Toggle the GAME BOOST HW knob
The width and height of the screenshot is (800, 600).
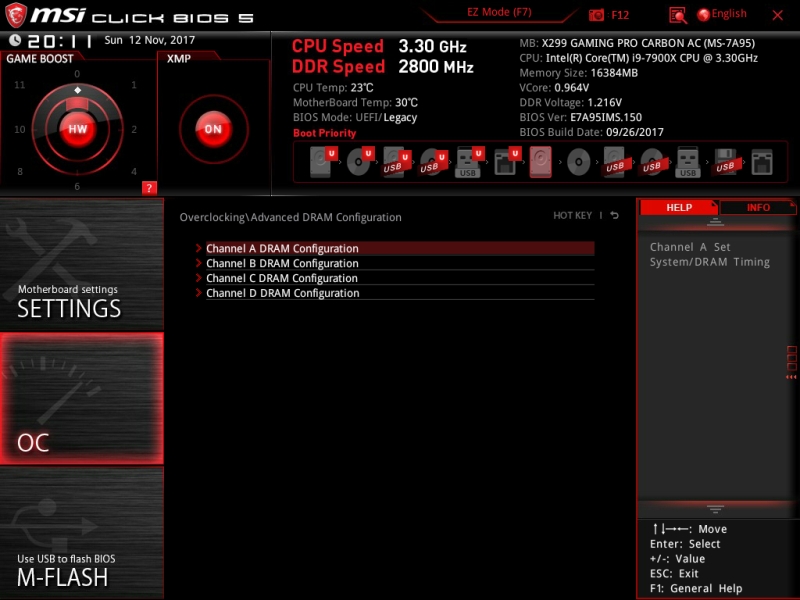point(78,129)
